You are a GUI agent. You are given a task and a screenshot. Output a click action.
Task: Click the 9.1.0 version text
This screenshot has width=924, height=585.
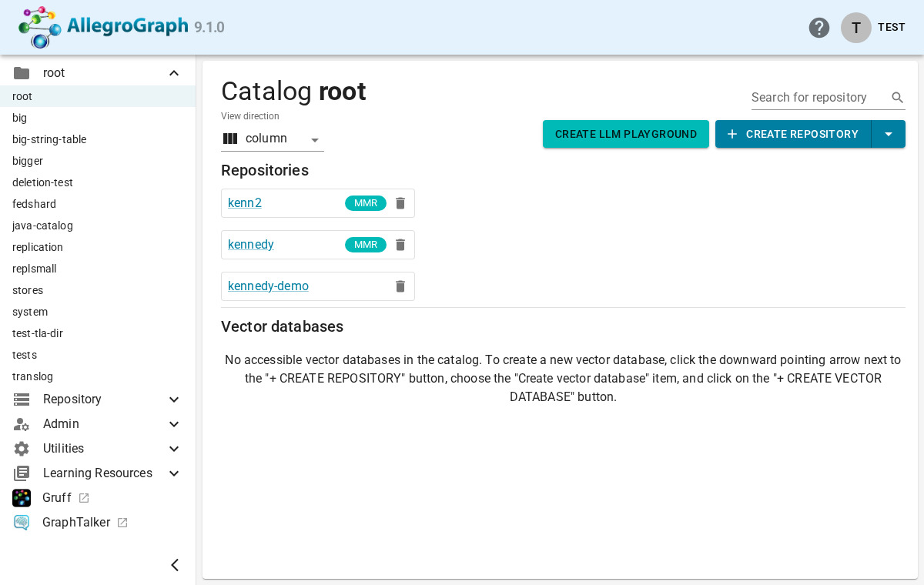coord(209,28)
